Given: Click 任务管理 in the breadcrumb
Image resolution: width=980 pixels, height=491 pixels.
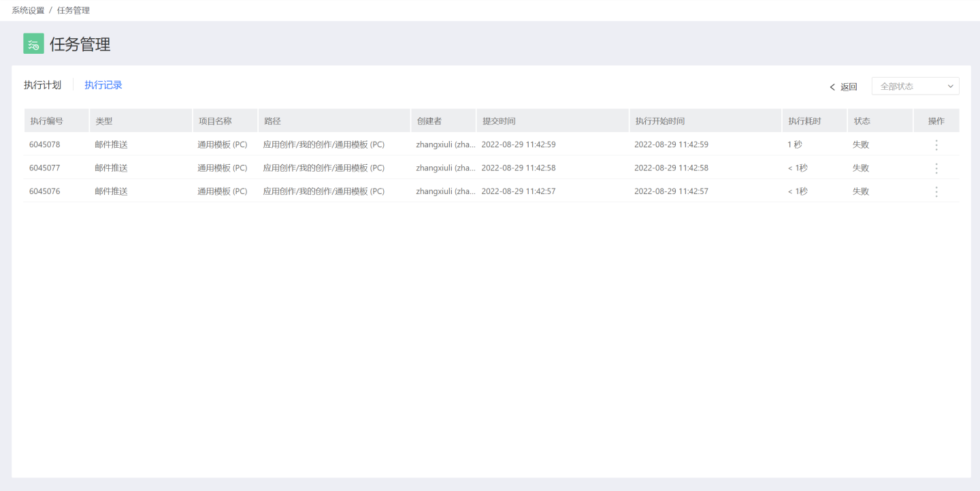Looking at the screenshot, I should pyautogui.click(x=73, y=10).
